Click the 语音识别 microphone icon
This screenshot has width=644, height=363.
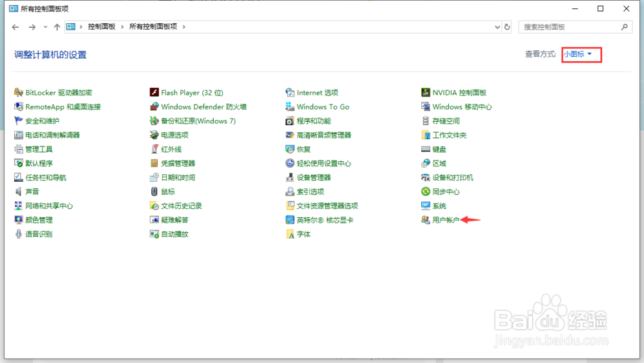[x=19, y=234]
